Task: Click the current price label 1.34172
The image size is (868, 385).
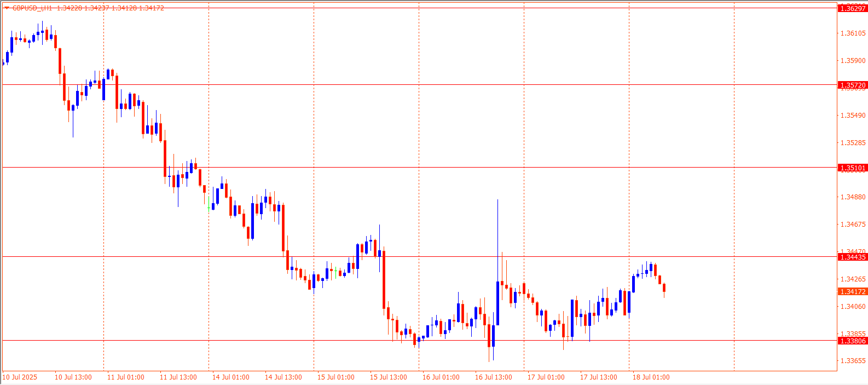Action: coord(853,292)
